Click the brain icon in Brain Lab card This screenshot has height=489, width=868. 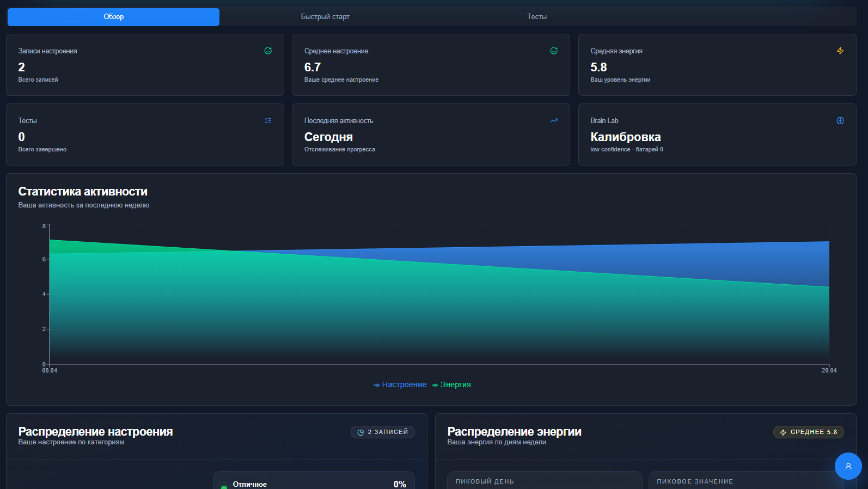click(x=840, y=120)
